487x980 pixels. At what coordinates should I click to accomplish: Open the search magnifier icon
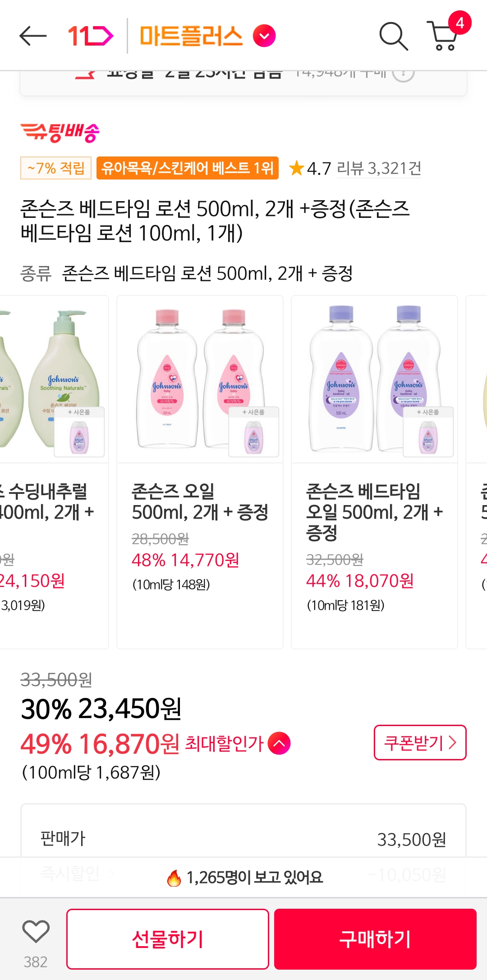click(x=393, y=36)
